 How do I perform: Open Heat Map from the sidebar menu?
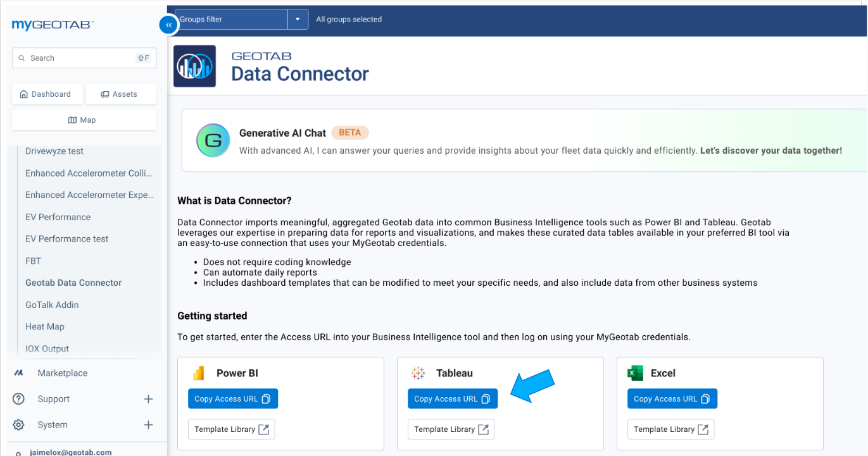44,326
